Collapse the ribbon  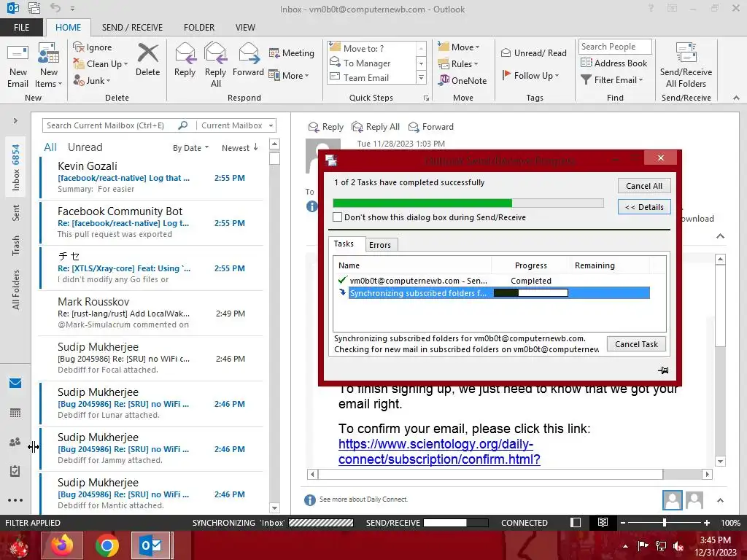click(x=736, y=98)
